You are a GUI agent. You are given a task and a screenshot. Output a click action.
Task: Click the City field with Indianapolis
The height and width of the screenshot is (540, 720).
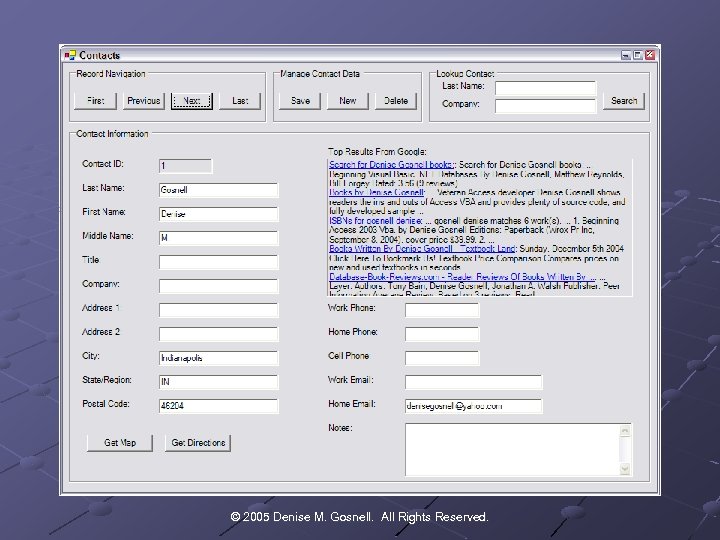pyautogui.click(x=219, y=358)
